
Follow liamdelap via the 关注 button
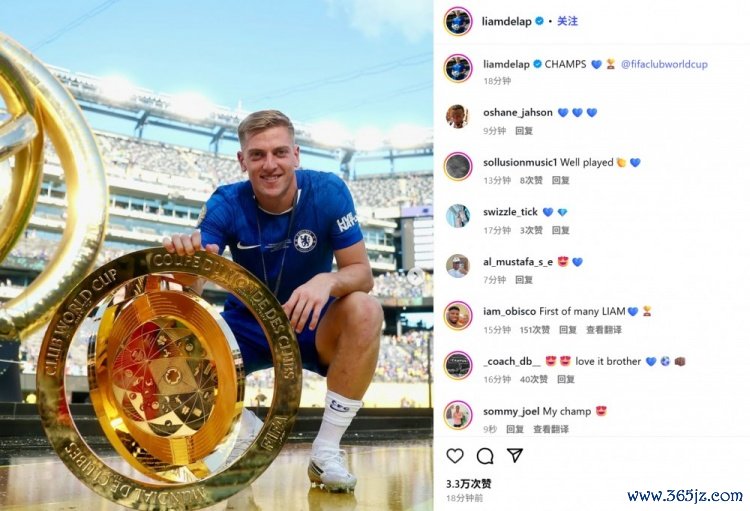pos(567,21)
